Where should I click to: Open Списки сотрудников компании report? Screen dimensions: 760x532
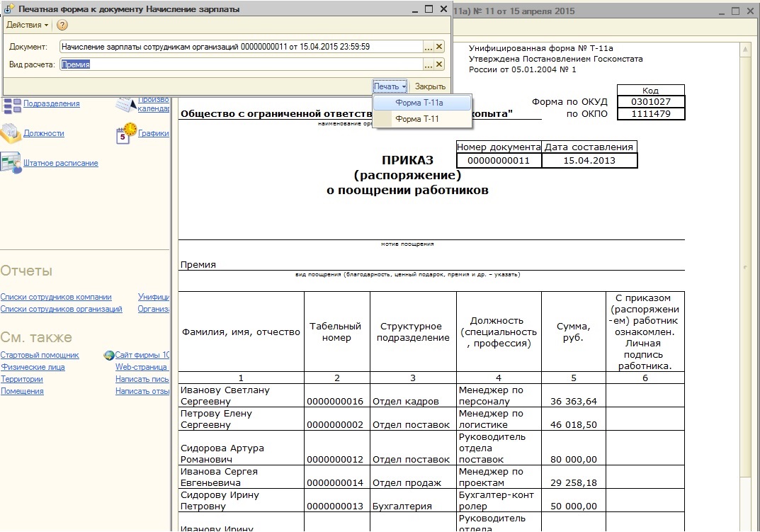point(56,297)
